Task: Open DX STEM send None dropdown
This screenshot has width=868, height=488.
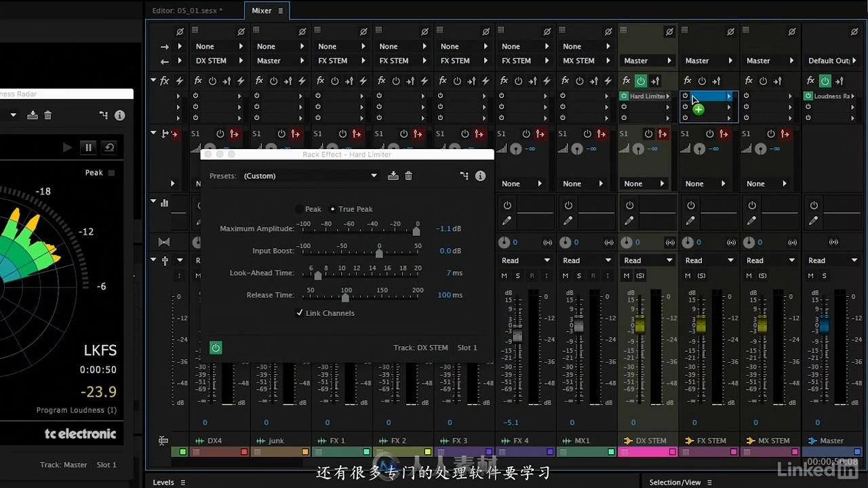Action: [x=643, y=184]
